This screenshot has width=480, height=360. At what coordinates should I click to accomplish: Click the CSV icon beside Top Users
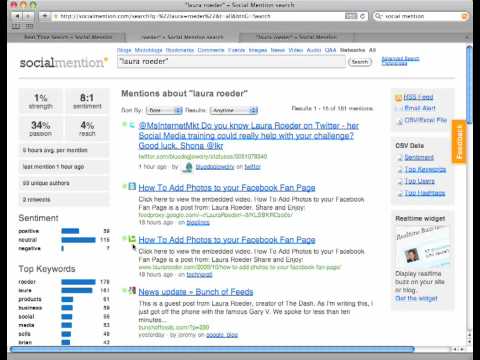[x=400, y=182]
